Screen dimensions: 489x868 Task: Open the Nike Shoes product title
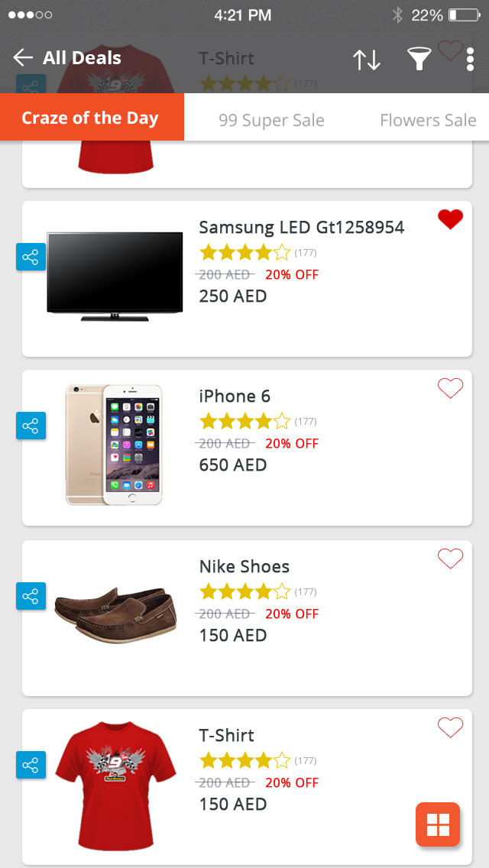pos(244,566)
